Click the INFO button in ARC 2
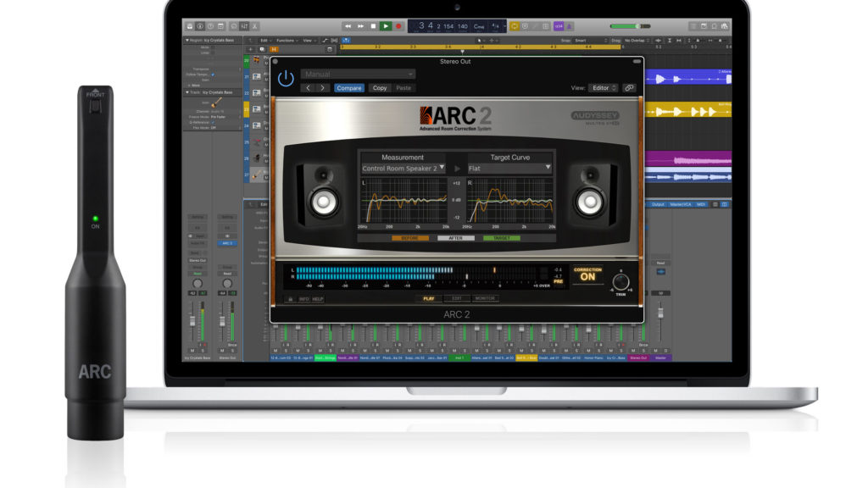This screenshot has height=488, width=868. tap(304, 299)
